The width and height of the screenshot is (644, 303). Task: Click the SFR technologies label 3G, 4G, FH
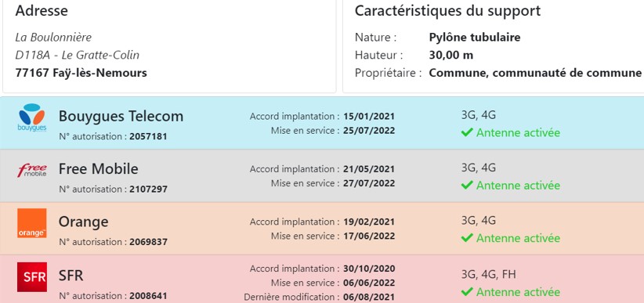(488, 275)
